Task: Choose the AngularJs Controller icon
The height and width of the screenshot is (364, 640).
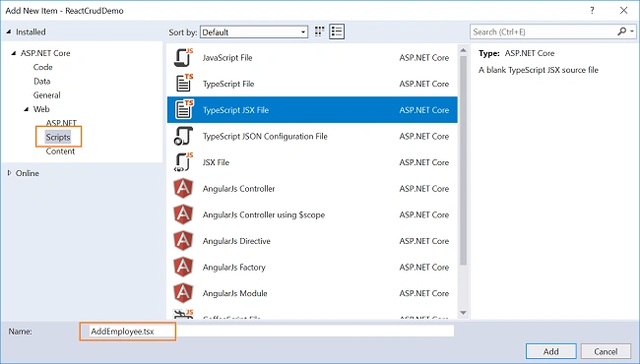Action: click(183, 188)
